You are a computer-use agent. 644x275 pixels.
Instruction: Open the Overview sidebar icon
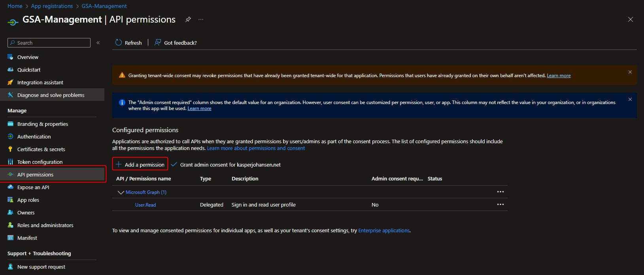tap(11, 57)
